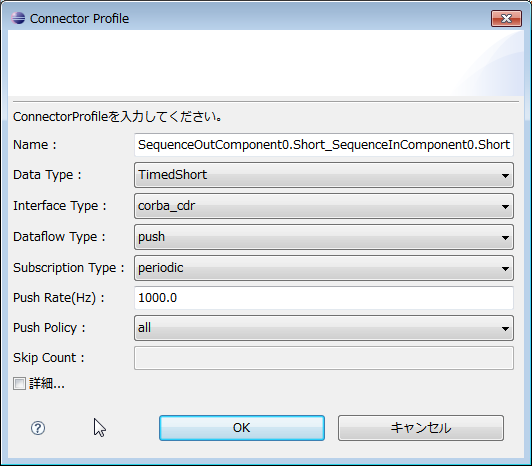Confirm the profile with the OK button
The height and width of the screenshot is (466, 532).
click(242, 428)
